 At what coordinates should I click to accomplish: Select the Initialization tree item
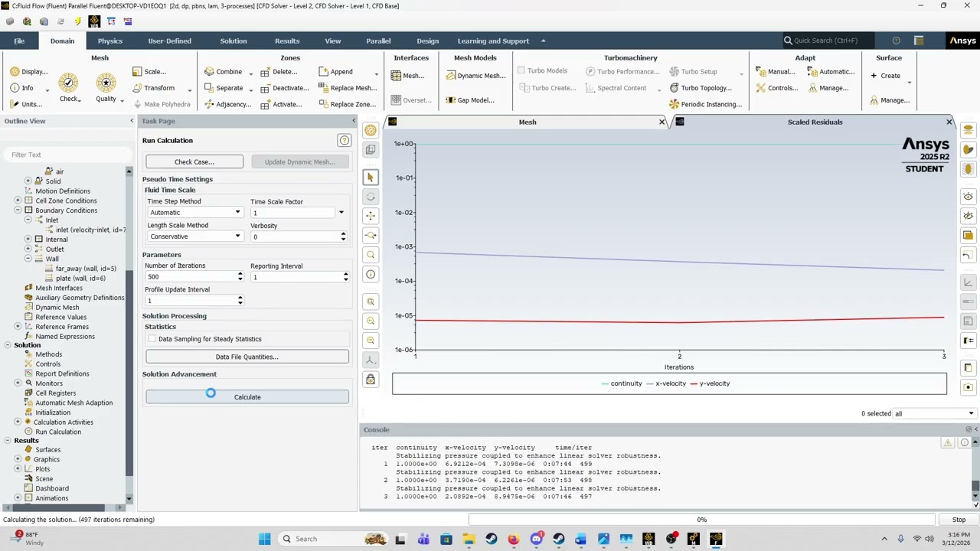[x=53, y=412]
